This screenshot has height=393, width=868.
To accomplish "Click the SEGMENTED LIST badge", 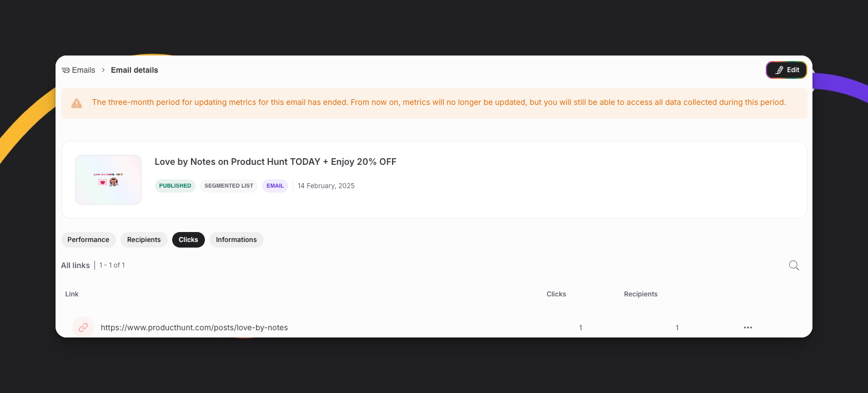I will [x=229, y=186].
